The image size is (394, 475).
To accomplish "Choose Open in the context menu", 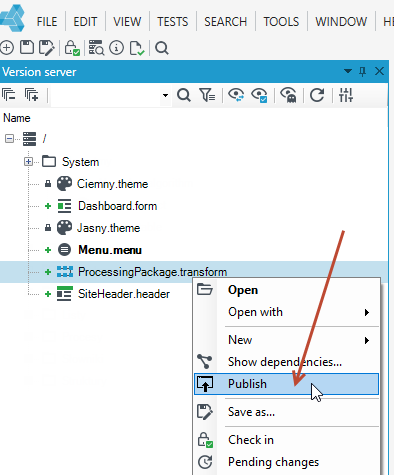I will (x=287, y=290).
